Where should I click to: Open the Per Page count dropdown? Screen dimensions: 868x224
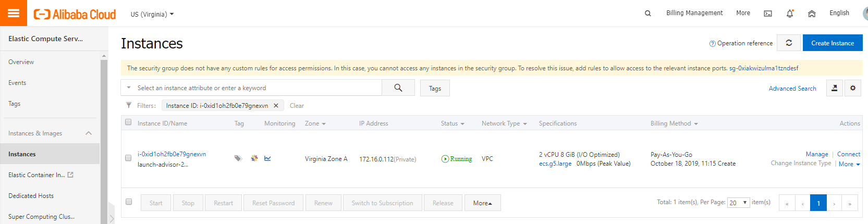[x=738, y=203]
